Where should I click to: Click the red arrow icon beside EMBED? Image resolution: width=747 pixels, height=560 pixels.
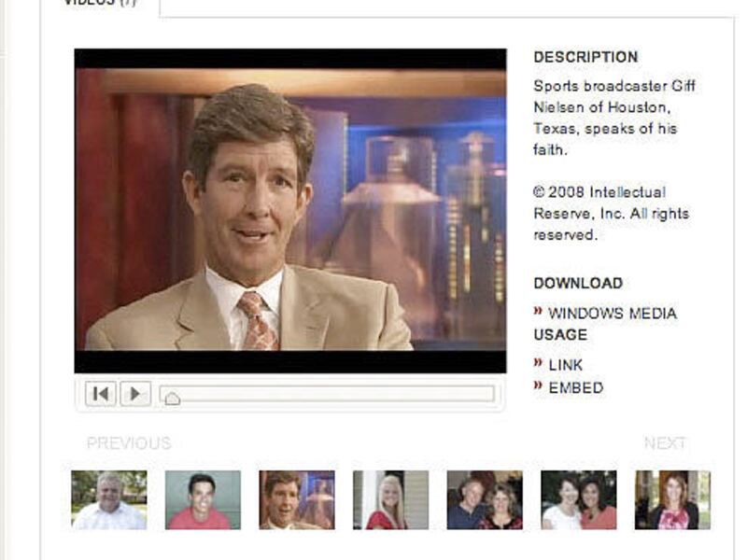(x=539, y=385)
